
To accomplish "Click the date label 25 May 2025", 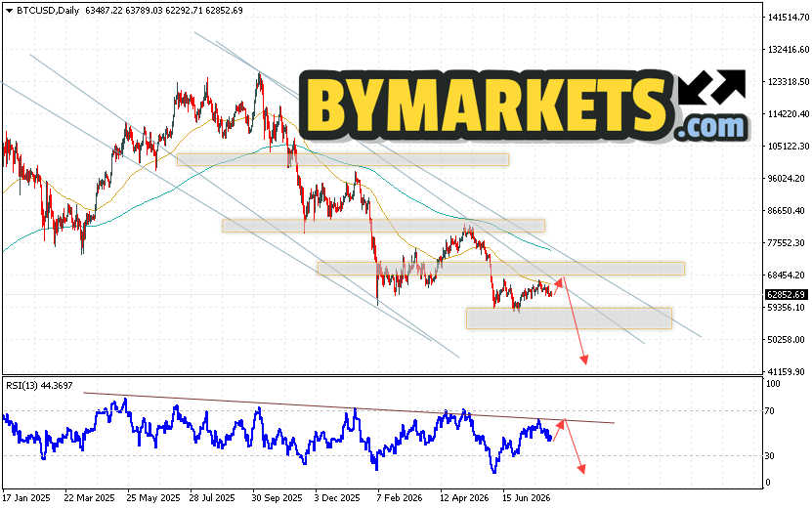I will coord(153,497).
